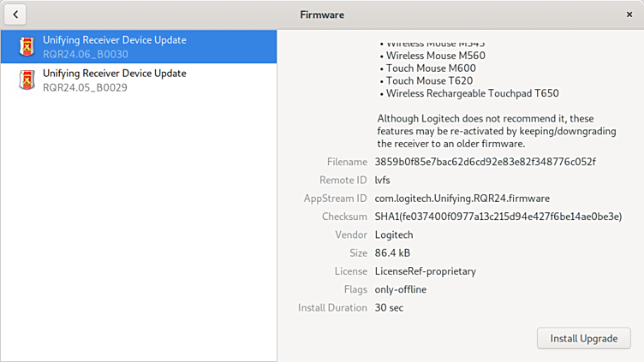The height and width of the screenshot is (362, 644).
Task: Click the LicenseRef-proprietary license value
Action: point(425,271)
